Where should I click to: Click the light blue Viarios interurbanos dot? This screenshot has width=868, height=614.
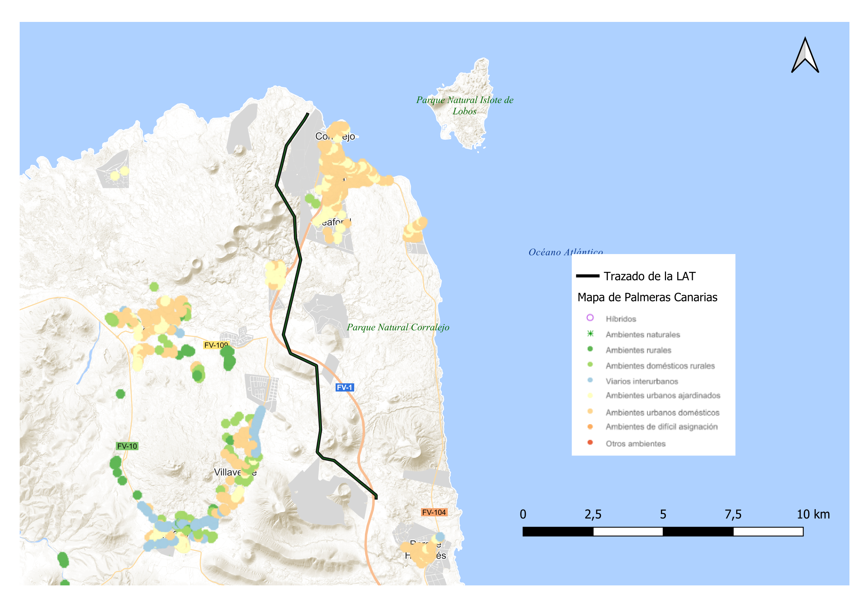pos(590,380)
